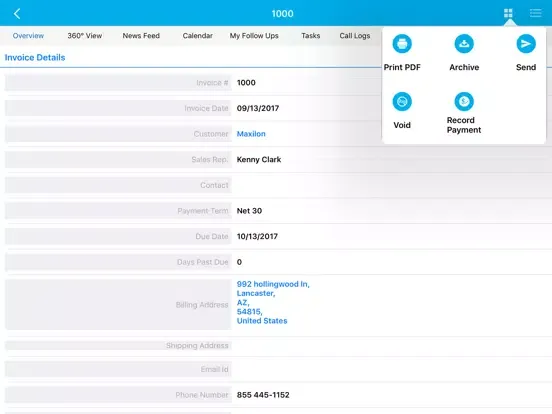Select the Print PDF label
Viewport: 552px width, 414px height.
pos(402,67)
